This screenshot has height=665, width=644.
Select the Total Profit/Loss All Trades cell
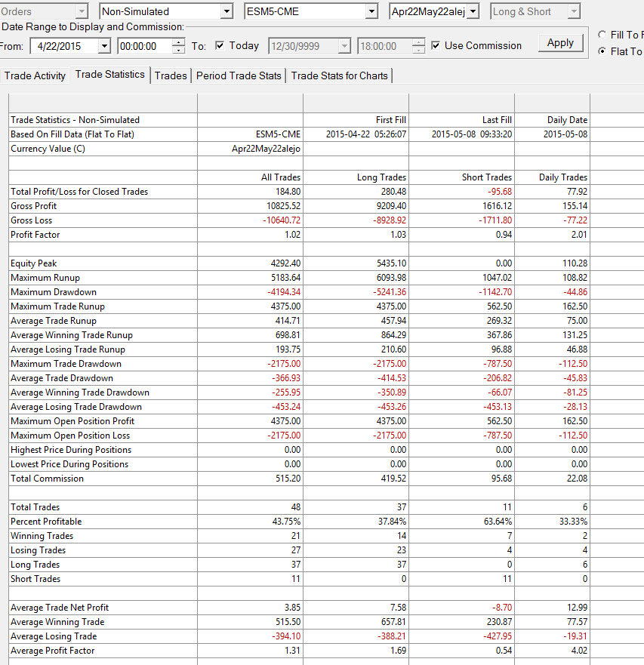[251, 192]
